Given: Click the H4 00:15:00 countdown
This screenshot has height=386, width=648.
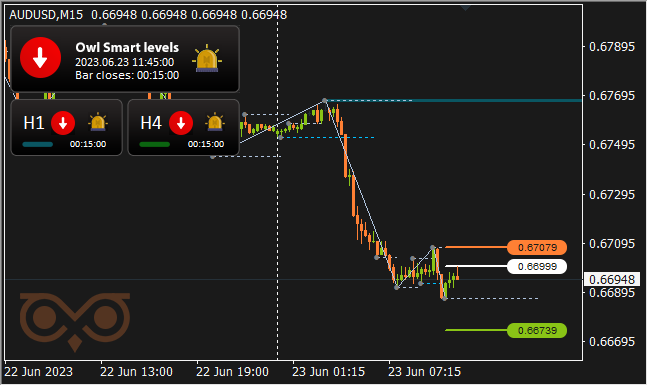Looking at the screenshot, I should 206,144.
